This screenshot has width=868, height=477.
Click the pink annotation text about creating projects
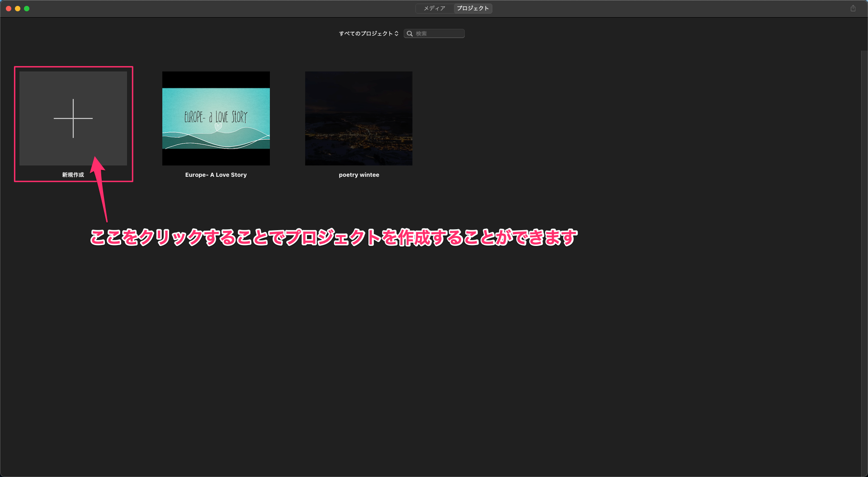coord(334,237)
